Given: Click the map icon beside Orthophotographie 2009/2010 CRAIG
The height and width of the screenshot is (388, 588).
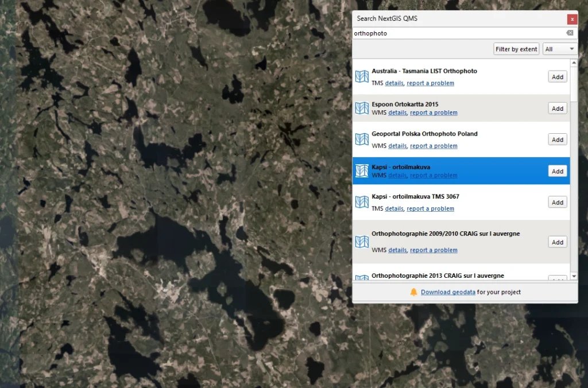Looking at the screenshot, I should (x=362, y=242).
